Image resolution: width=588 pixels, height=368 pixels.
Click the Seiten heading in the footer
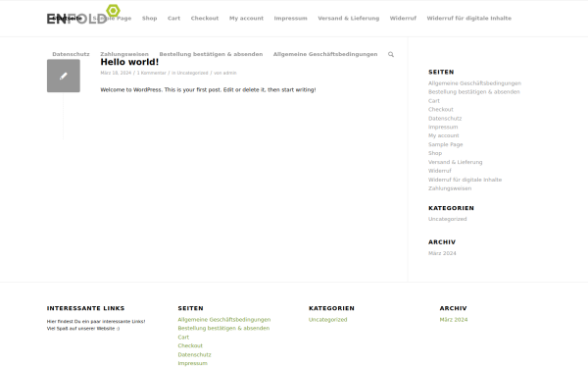pos(190,308)
